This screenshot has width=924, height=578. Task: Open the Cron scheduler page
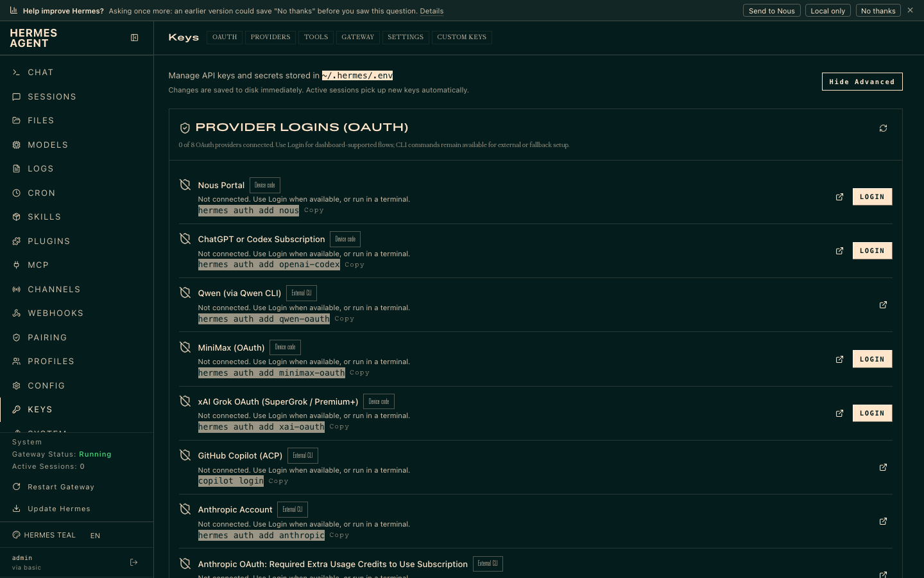77,193
